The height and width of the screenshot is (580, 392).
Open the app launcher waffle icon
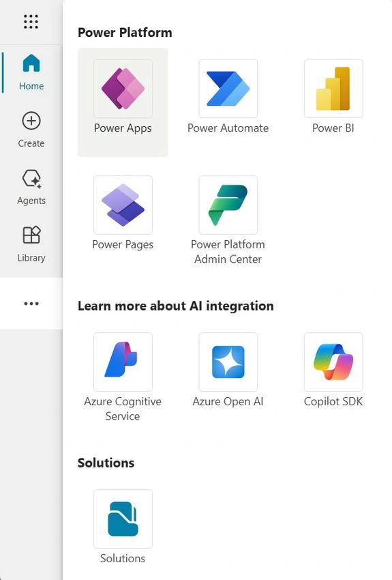pos(31,22)
